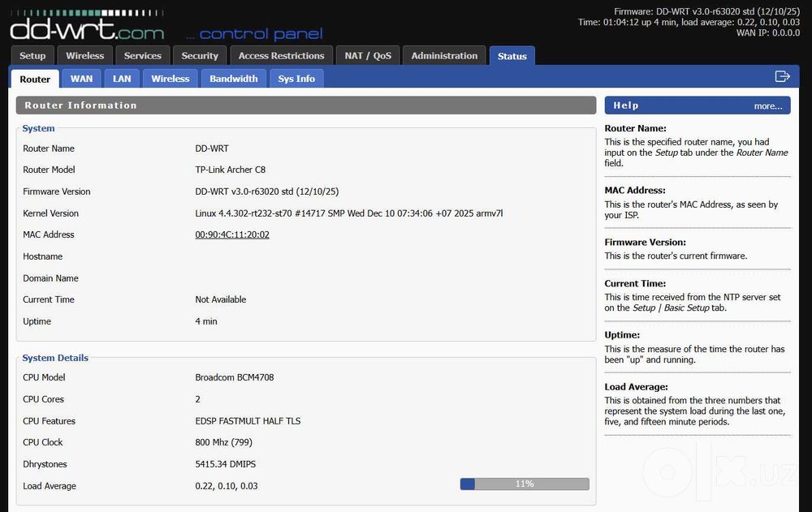The width and height of the screenshot is (812, 512).
Task: Open the Security tab
Action: (x=200, y=55)
